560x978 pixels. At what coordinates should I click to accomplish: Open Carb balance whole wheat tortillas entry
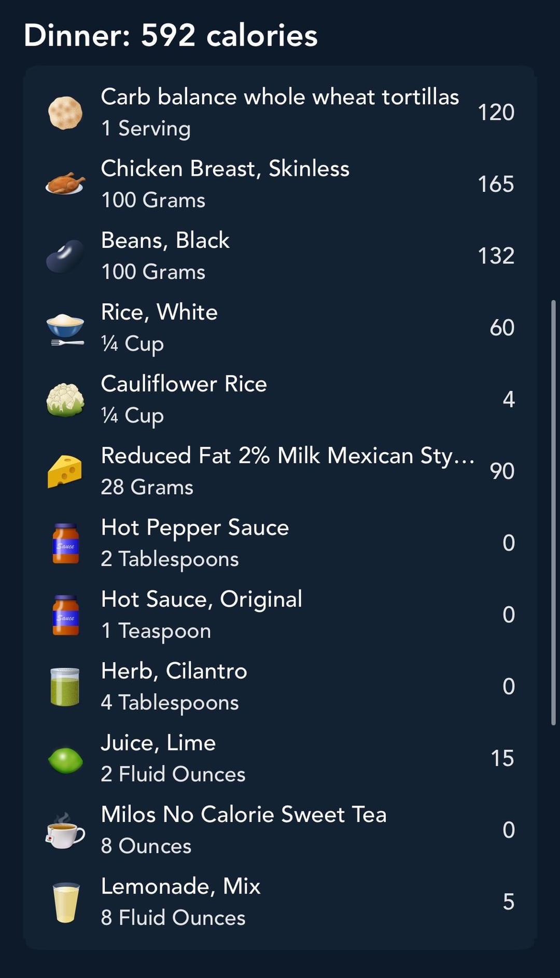pos(280,113)
